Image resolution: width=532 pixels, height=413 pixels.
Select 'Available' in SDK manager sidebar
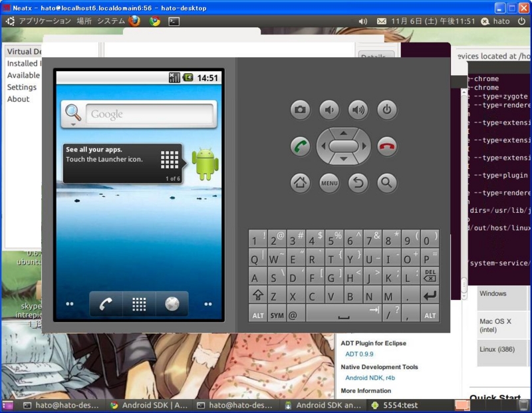(x=23, y=75)
